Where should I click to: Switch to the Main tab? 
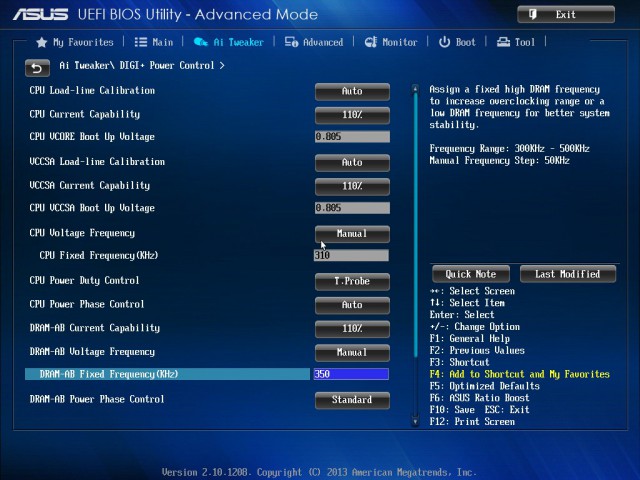(x=154, y=42)
